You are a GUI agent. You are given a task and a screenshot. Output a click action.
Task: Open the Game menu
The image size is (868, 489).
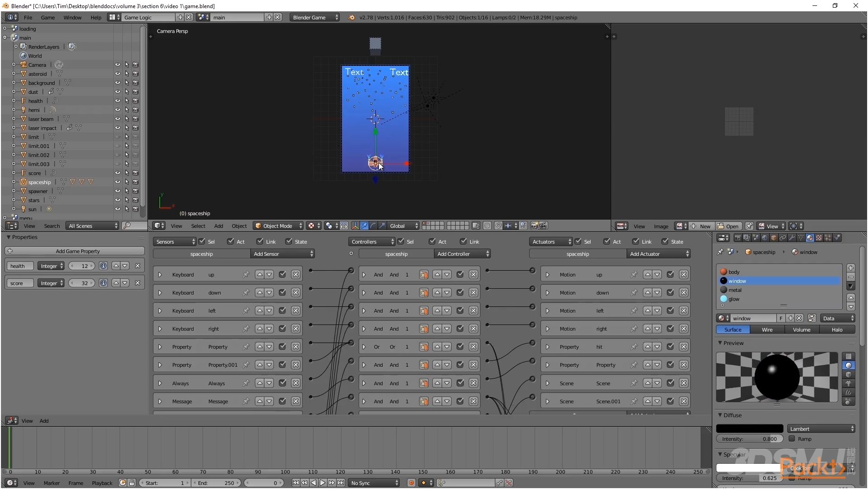pos(48,17)
